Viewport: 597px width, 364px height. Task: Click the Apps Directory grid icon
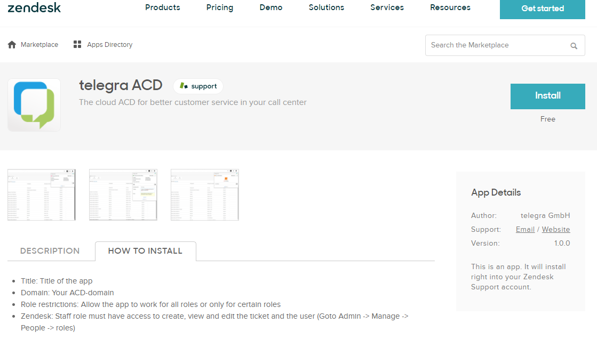click(x=77, y=45)
